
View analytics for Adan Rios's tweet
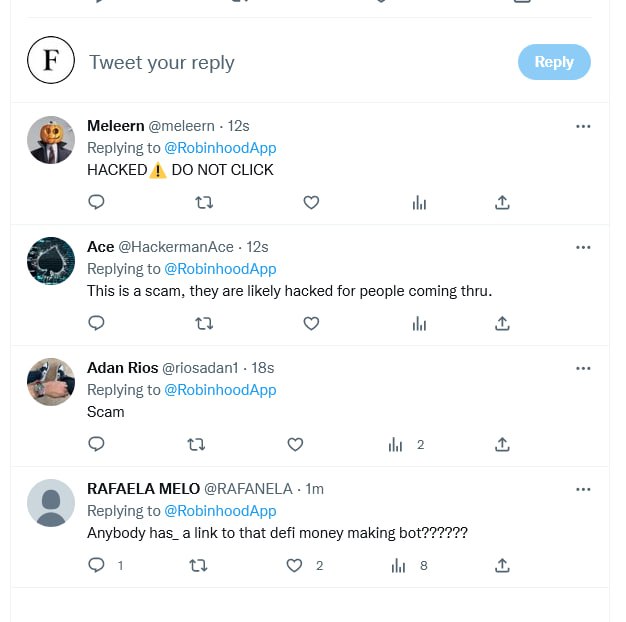pyautogui.click(x=396, y=444)
